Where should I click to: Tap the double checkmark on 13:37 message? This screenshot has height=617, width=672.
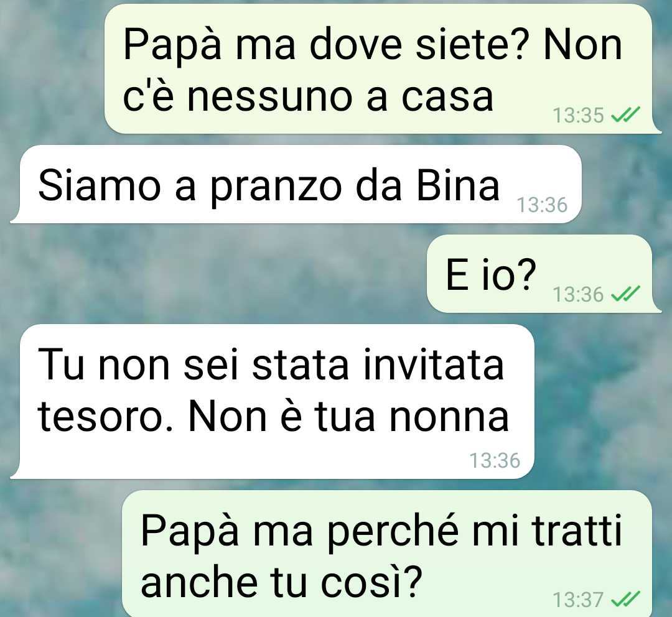625,599
